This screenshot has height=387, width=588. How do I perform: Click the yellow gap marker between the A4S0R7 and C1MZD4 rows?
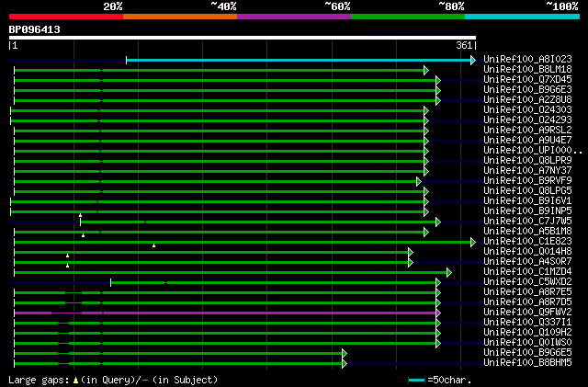67,267
